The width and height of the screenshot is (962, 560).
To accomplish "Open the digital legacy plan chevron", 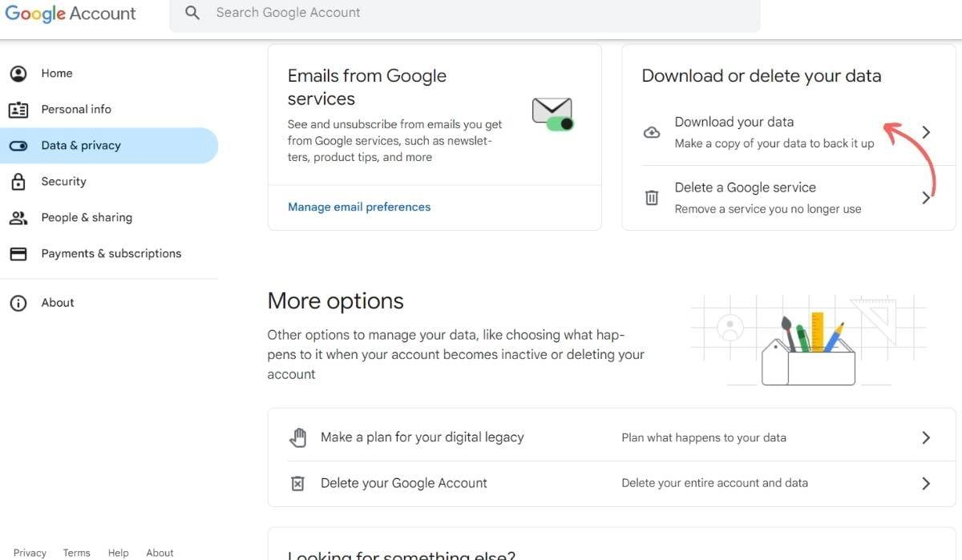I will pos(926,437).
